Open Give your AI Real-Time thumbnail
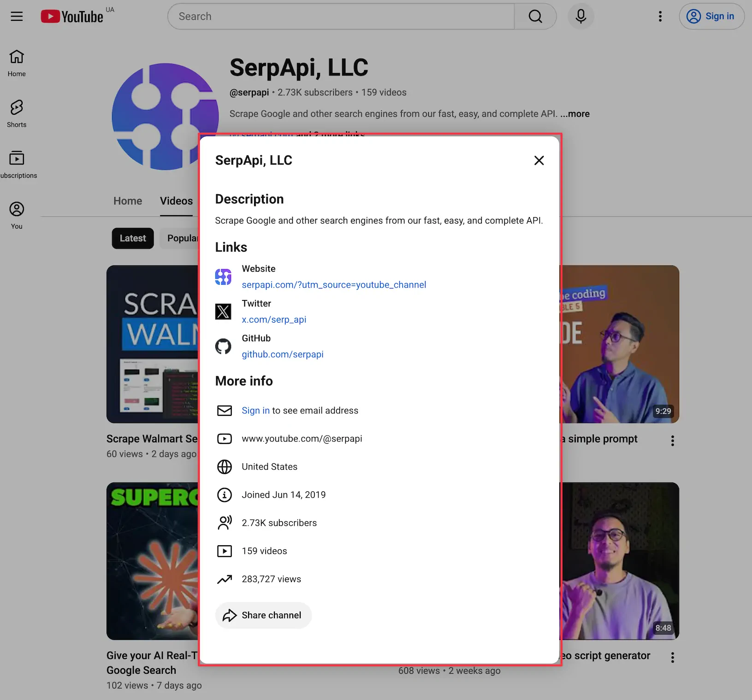Screen dimensions: 752x700 click(x=153, y=561)
